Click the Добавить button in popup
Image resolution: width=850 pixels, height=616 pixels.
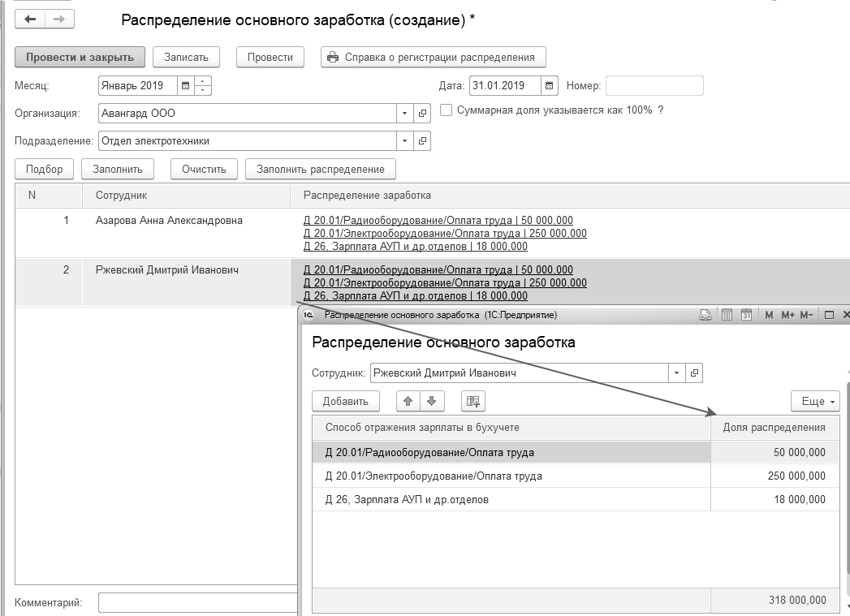(345, 401)
